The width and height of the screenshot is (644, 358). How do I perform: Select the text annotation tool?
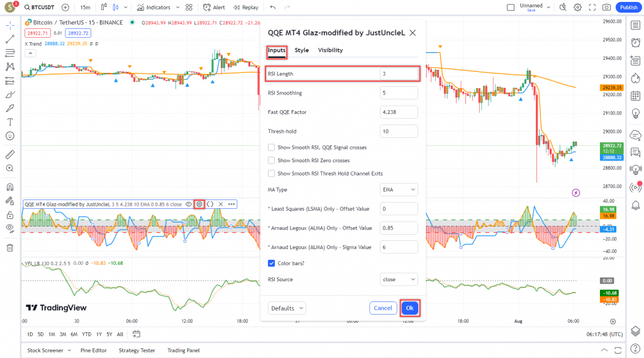(10, 122)
